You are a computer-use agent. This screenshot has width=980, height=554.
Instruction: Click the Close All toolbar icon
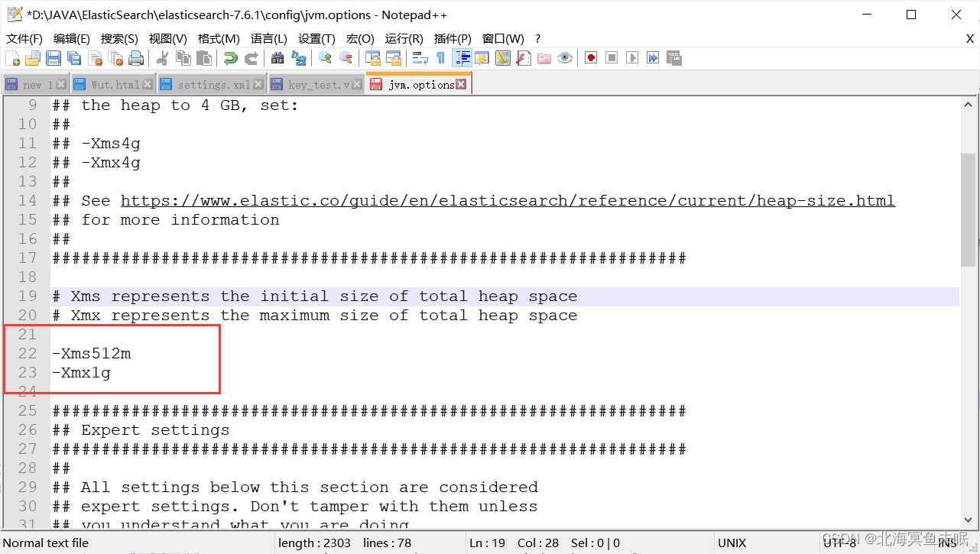coord(115,58)
